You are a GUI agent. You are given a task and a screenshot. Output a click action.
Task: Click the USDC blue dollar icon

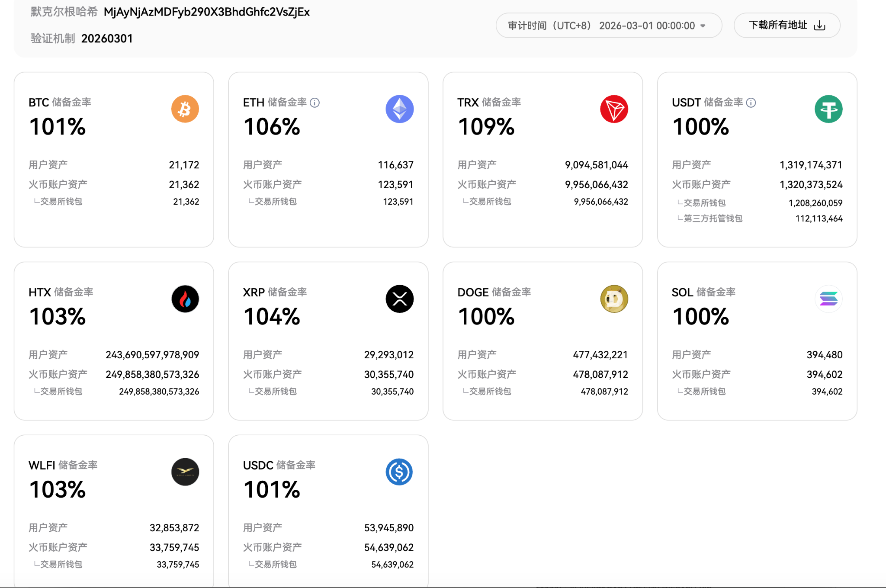click(399, 472)
